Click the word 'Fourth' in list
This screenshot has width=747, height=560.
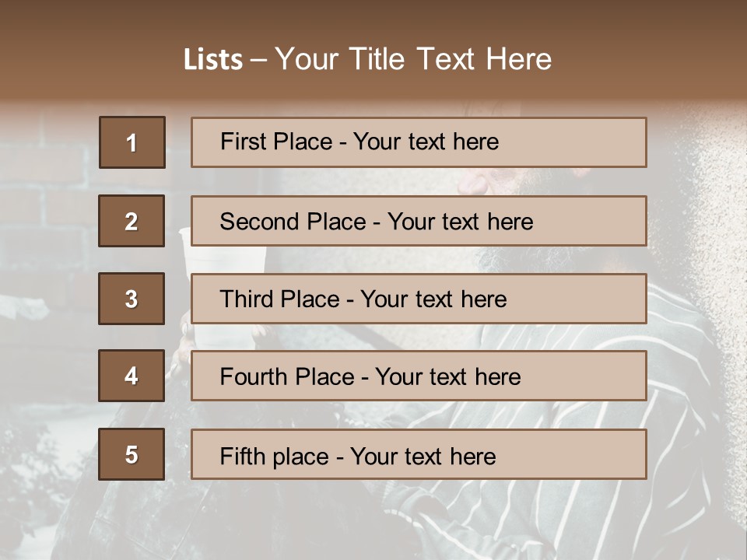click(253, 376)
